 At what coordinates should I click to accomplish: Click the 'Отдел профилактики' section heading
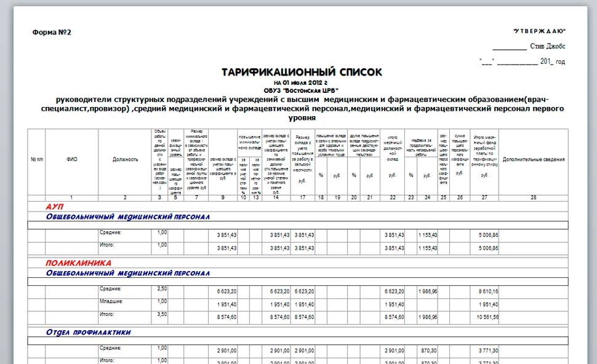click(x=89, y=332)
